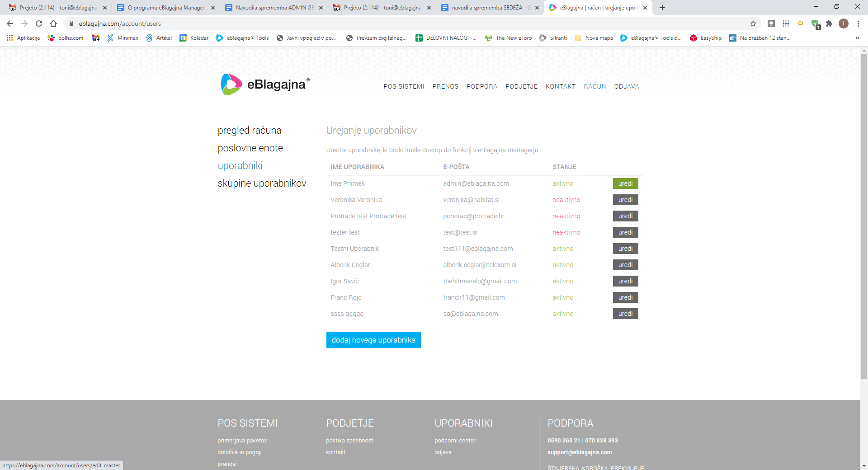Open bolha.com bookmark
The height and width of the screenshot is (470, 868).
point(66,38)
